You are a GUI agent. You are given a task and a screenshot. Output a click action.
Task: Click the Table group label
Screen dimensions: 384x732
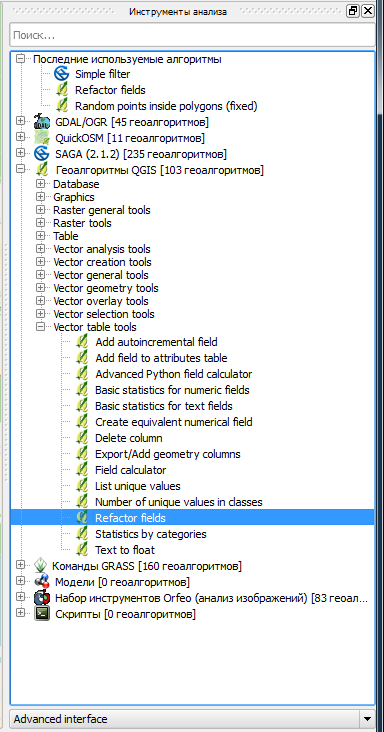(66, 236)
